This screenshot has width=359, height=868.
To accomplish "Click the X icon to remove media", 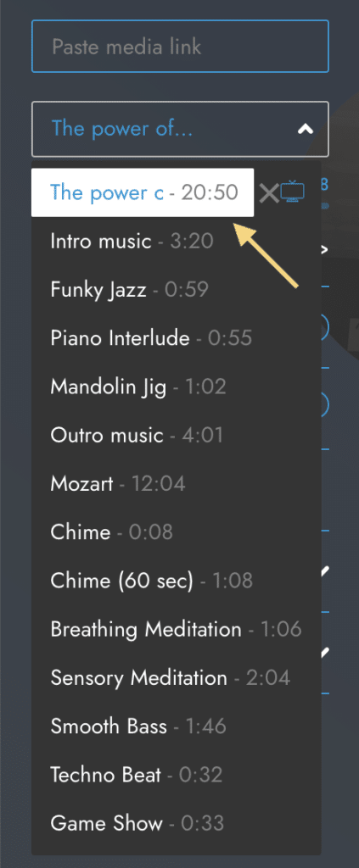I will point(269,193).
